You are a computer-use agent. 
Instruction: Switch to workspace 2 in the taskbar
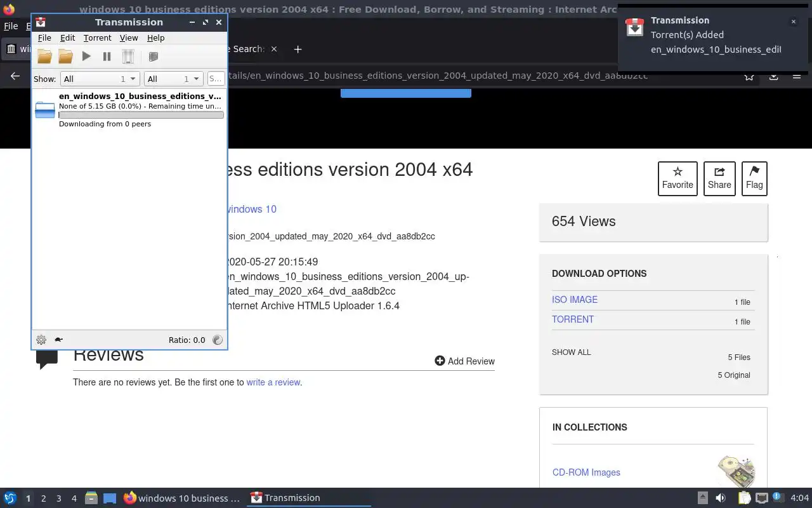[x=43, y=498]
